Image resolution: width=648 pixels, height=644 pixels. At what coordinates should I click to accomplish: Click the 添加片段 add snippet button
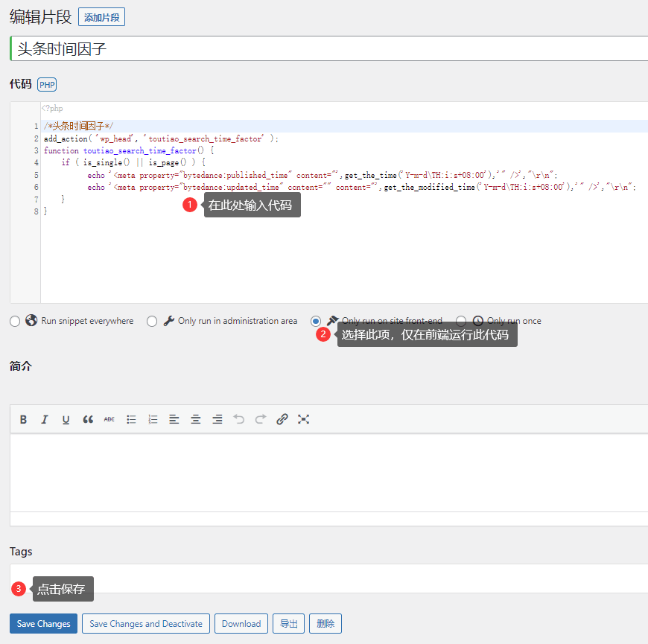(x=101, y=17)
